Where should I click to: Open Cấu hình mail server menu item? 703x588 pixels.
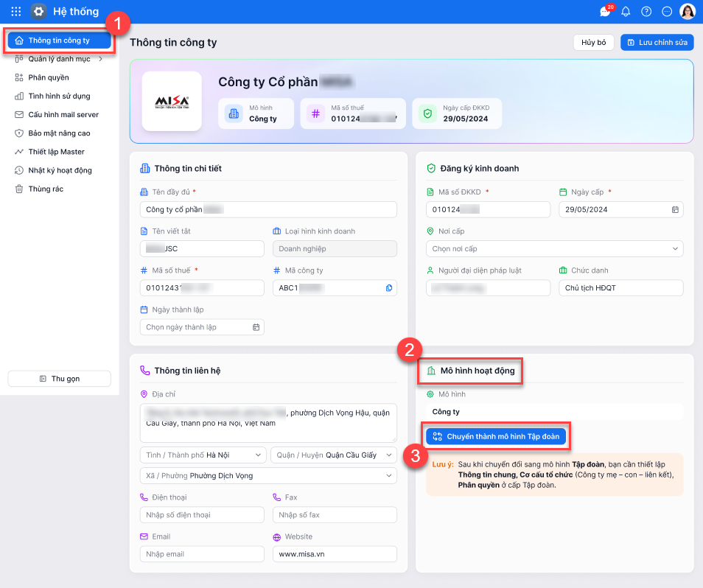63,115
